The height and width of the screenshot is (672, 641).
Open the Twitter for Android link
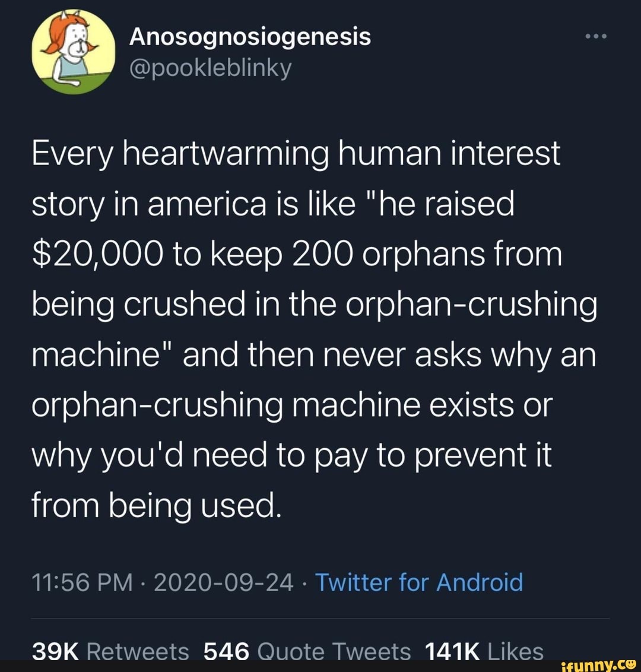418,582
